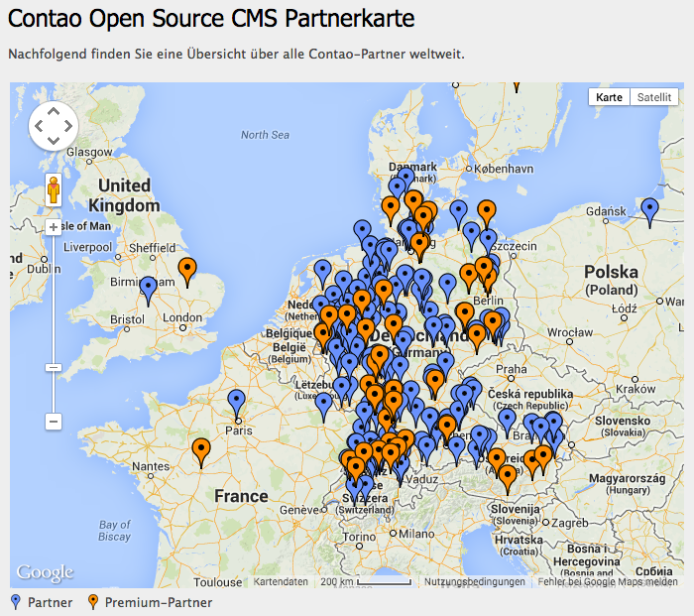This screenshot has width=694, height=616.
Task: Click the Contao Open Source CMS Partnerkarte heading
Action: pyautogui.click(x=211, y=19)
